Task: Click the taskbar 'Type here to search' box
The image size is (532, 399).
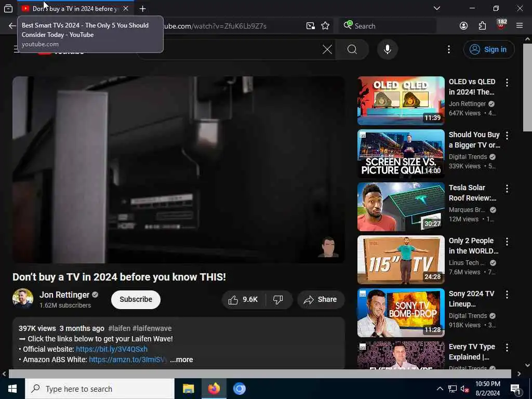Action: [100, 389]
